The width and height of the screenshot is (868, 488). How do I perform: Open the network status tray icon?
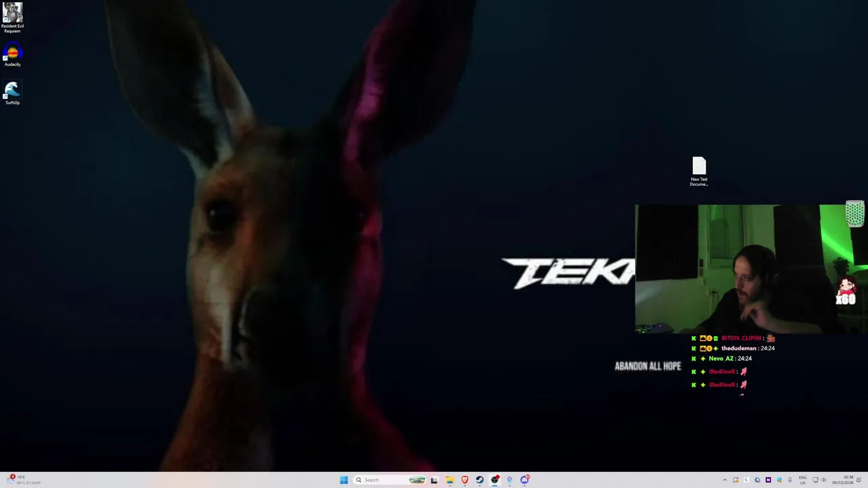pyautogui.click(x=816, y=480)
